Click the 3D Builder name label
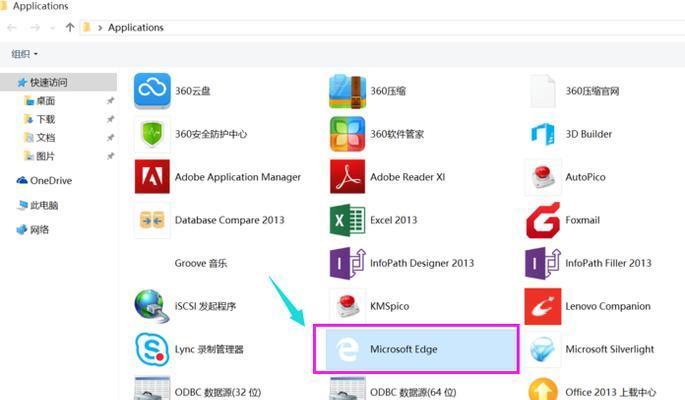This screenshot has width=685, height=400. 588,134
